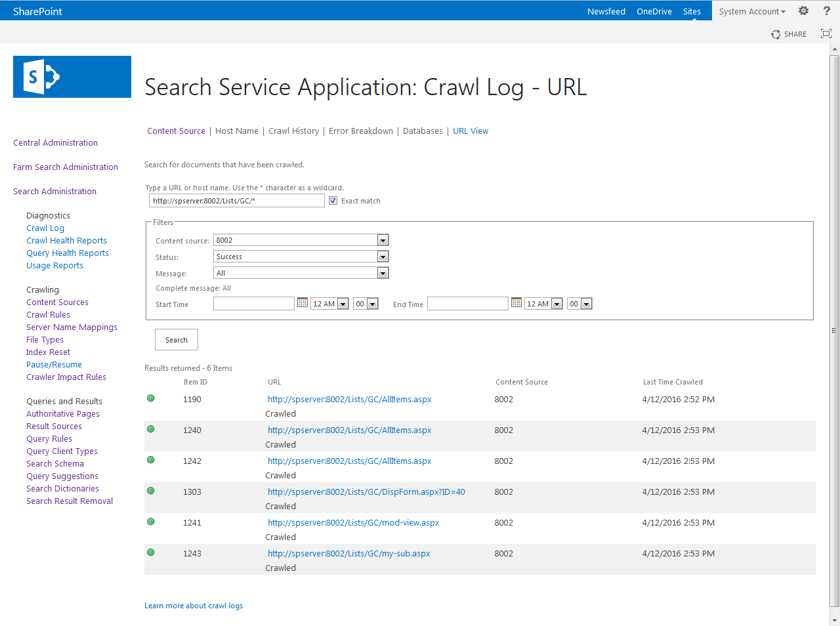Open Search Result Removal link
This screenshot has width=840, height=626.
pos(70,501)
